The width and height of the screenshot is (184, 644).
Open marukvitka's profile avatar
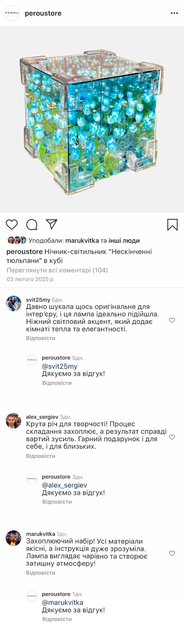[x=14, y=538]
